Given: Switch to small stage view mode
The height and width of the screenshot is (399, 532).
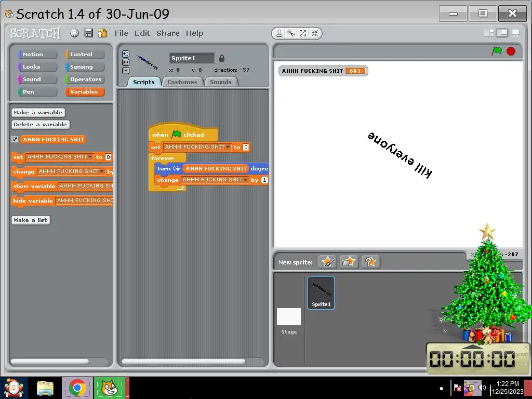Looking at the screenshot, I should 488,33.
